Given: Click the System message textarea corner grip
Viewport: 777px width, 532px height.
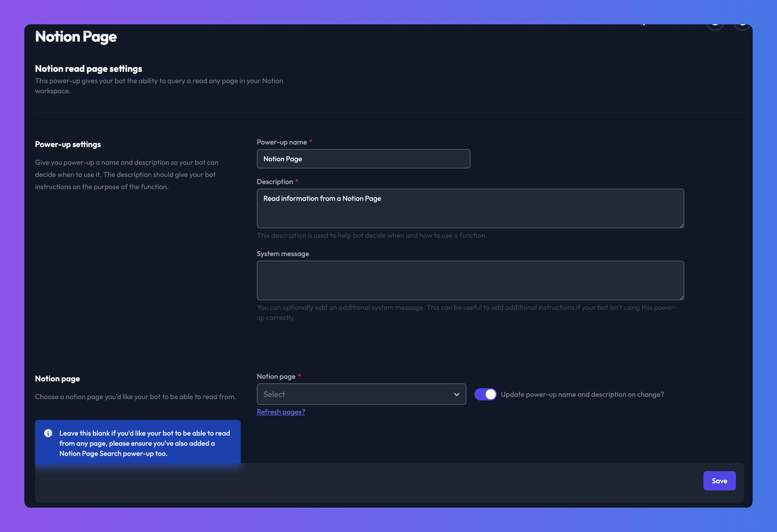Looking at the screenshot, I should [x=681, y=298].
